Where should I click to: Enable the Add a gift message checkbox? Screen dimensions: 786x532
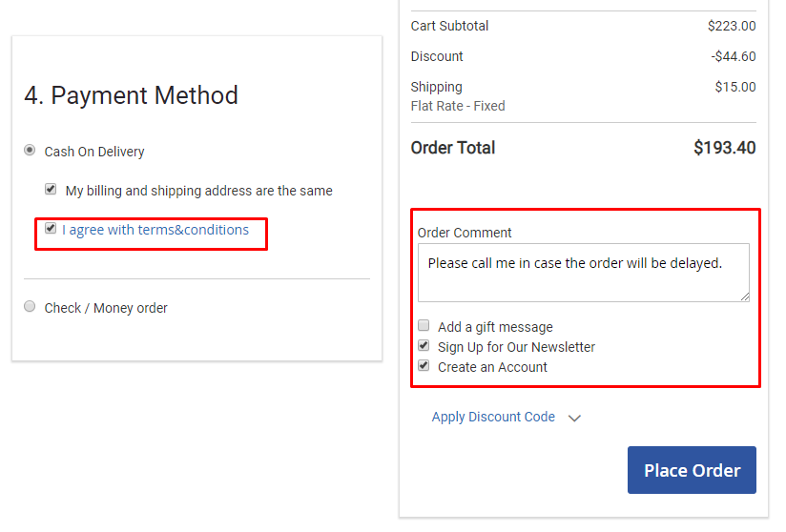pos(424,326)
